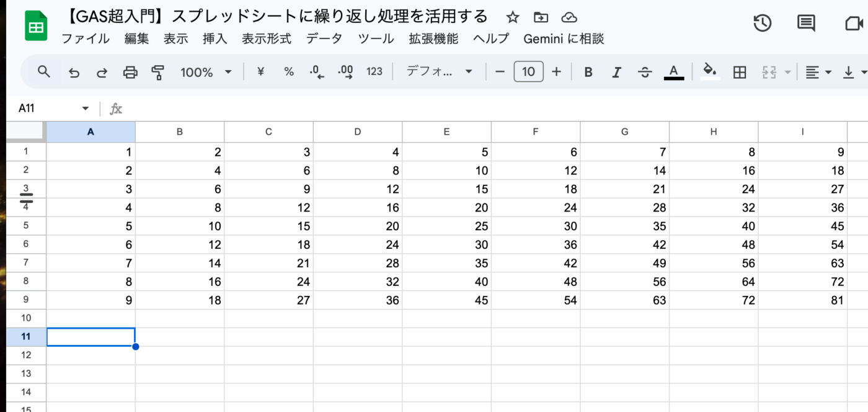Select the paint format roller tool
Image resolution: width=868 pixels, height=412 pixels.
coord(158,73)
